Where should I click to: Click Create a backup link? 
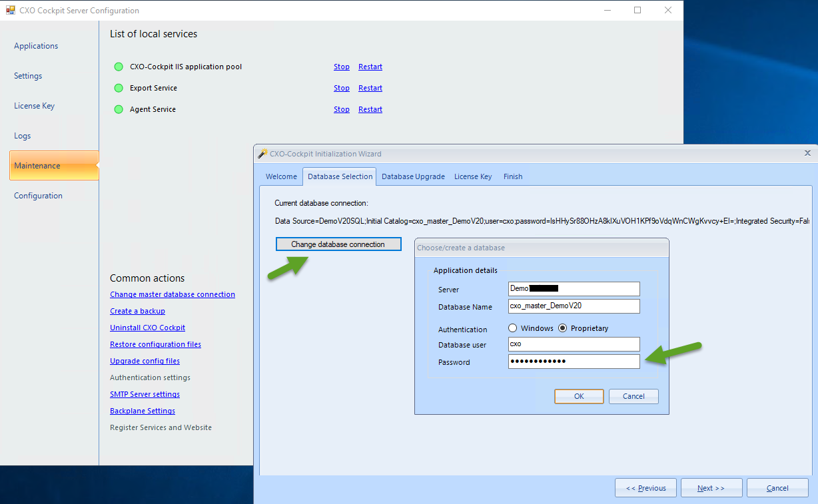(x=137, y=311)
